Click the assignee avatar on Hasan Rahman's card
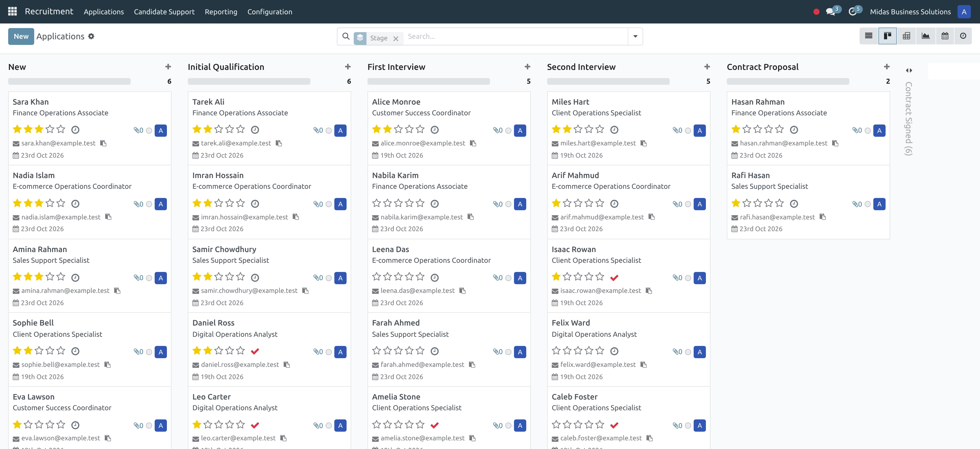The height and width of the screenshot is (449, 980). coord(879,130)
